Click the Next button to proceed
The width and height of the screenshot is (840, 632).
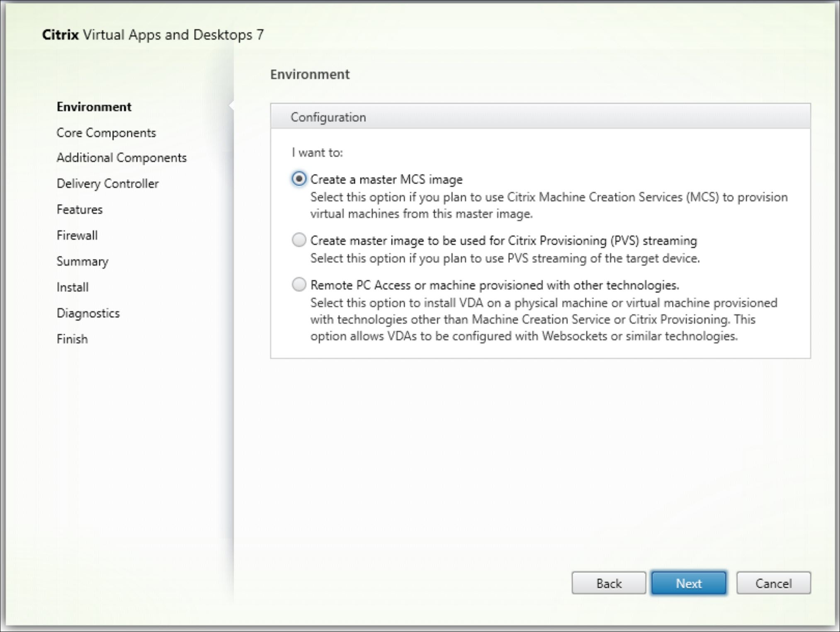[x=689, y=583]
